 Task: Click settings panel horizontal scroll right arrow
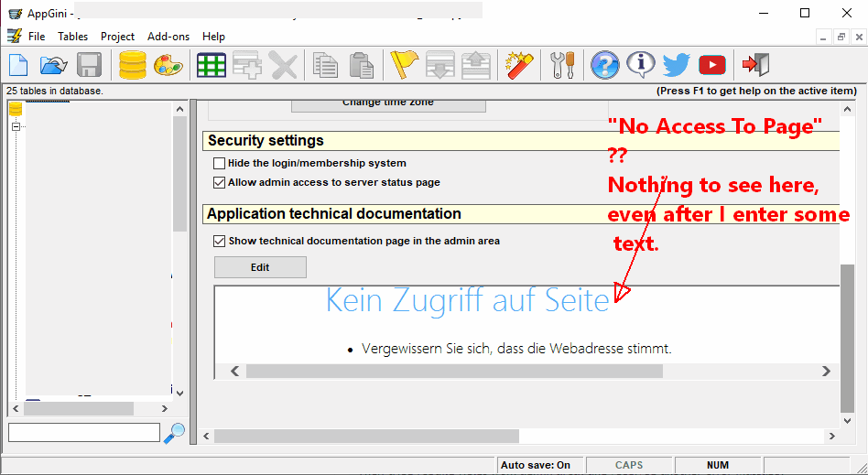tap(831, 437)
